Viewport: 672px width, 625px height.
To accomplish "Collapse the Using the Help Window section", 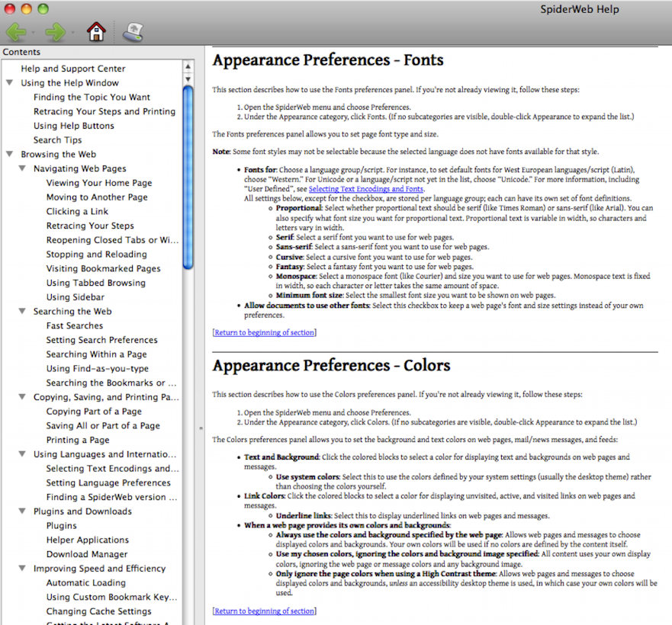I will (9, 82).
